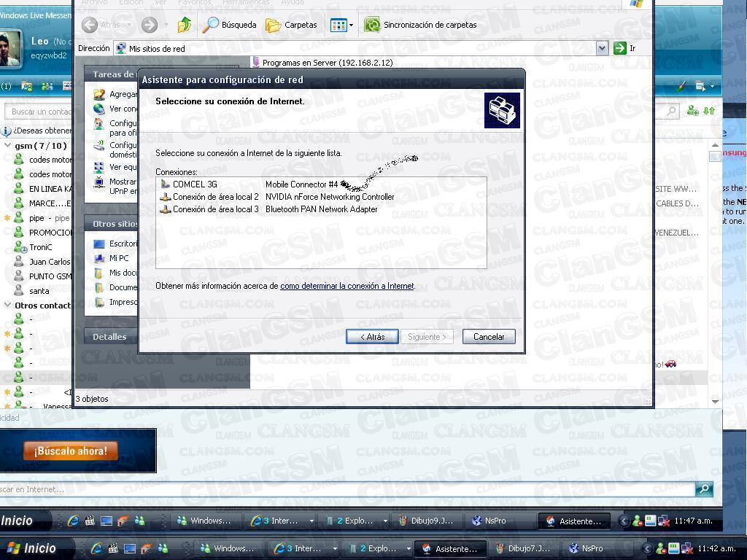Screen dimensions: 747x560
Task: Open the address bar dropdown
Action: [602, 48]
